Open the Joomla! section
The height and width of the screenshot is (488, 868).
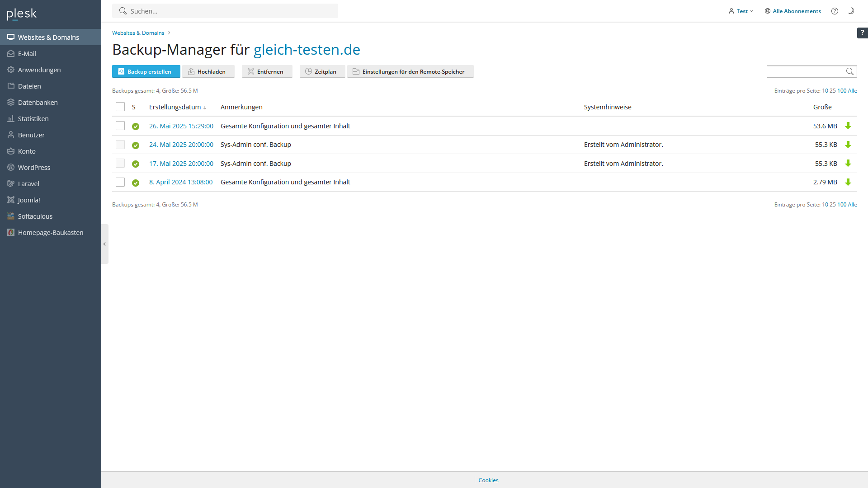[x=28, y=200]
